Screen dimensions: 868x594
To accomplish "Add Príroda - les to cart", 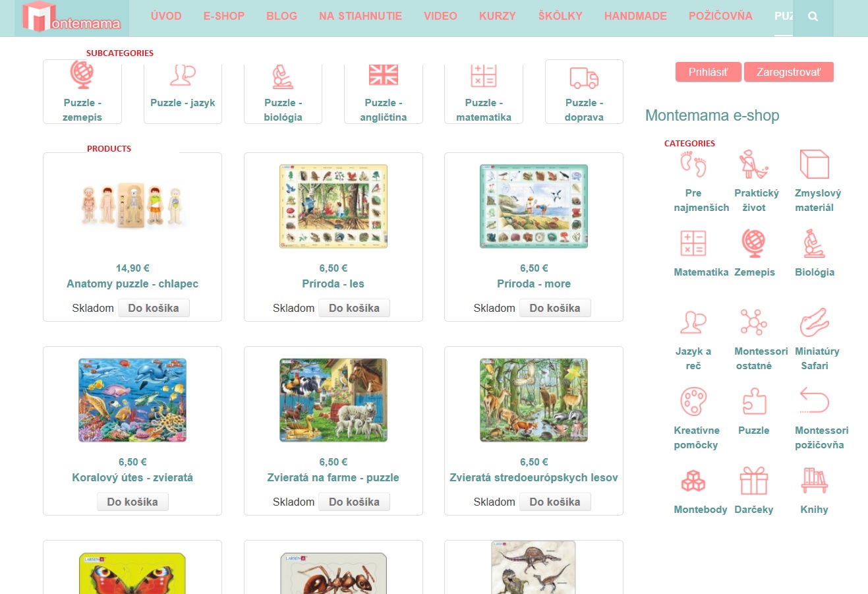I will 355,308.
